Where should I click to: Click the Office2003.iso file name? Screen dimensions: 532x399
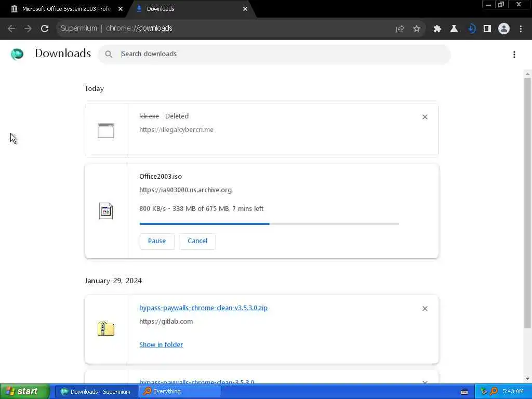pos(161,177)
